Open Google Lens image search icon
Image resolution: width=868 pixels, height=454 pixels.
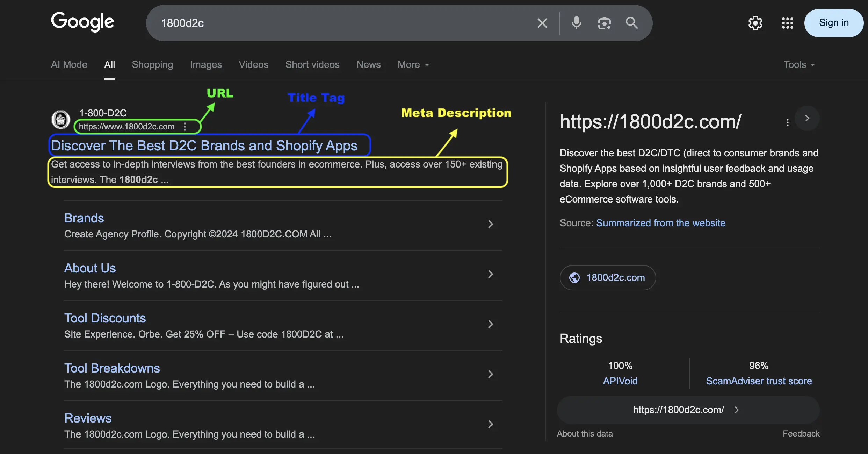(x=604, y=23)
